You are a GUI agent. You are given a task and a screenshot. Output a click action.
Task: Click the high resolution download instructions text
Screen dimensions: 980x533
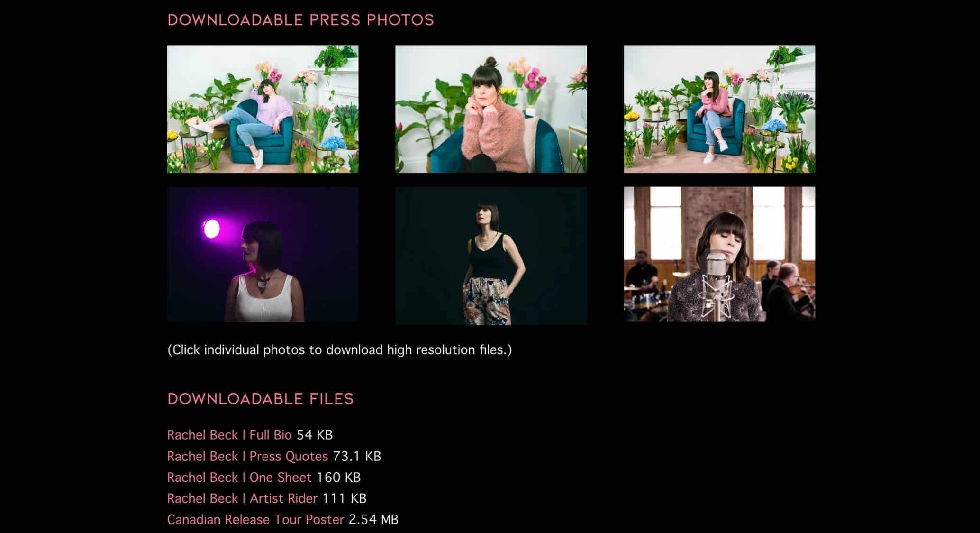340,350
